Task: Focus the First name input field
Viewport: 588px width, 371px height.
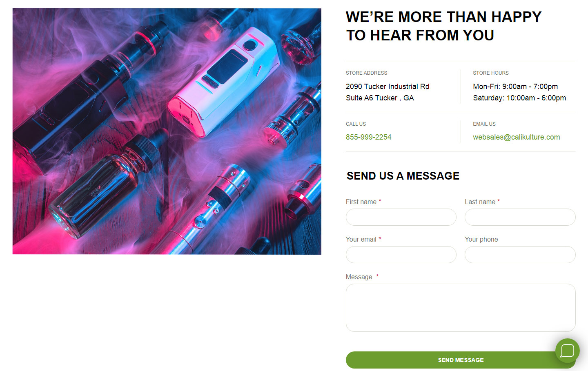Action: click(401, 217)
